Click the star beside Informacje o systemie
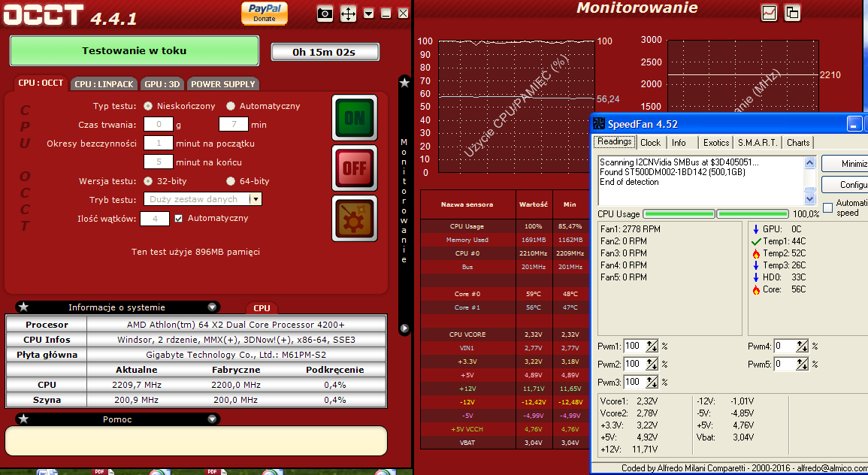Viewport: 868px width, 475px height. click(23, 307)
